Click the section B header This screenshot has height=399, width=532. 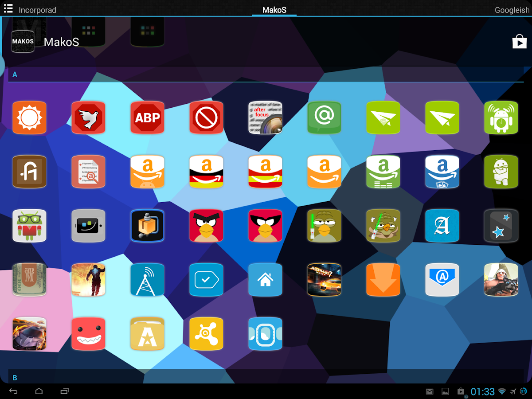pos(266,377)
